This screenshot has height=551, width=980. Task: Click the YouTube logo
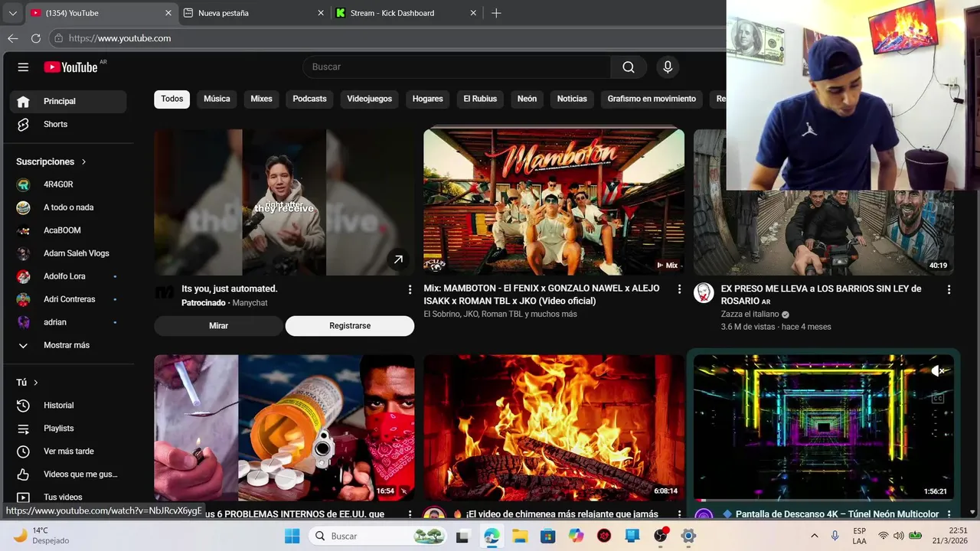point(70,67)
